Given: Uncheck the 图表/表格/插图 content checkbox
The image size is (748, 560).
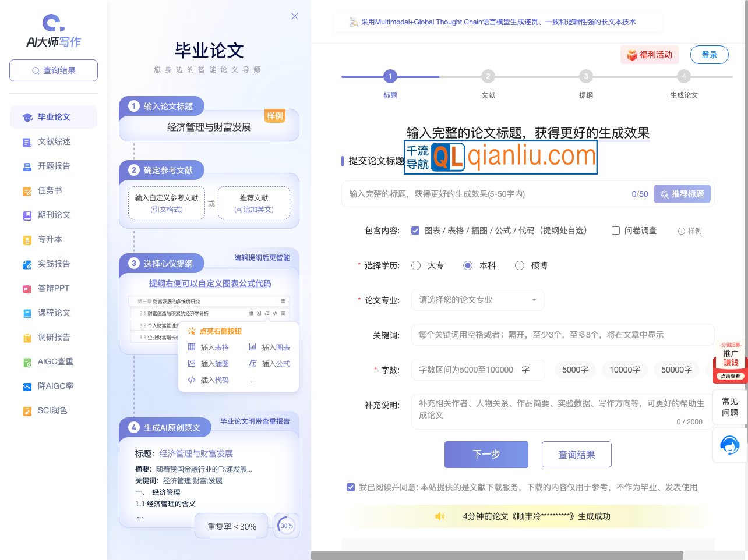Looking at the screenshot, I should pos(415,231).
